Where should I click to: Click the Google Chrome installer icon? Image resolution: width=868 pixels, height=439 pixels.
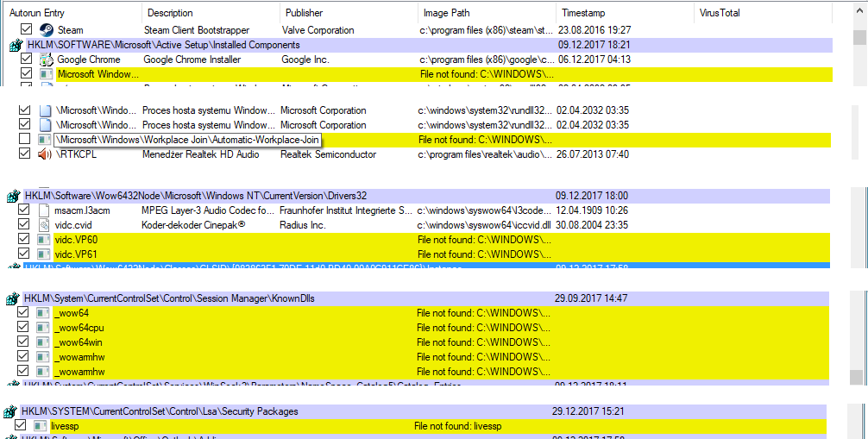(x=47, y=60)
